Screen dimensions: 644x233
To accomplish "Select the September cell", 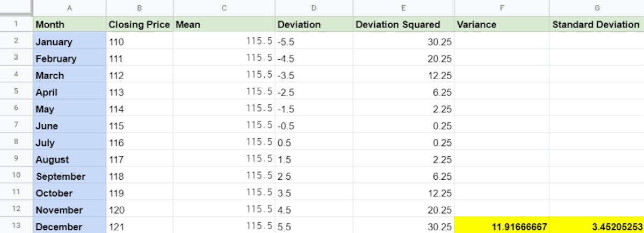I will 69,176.
